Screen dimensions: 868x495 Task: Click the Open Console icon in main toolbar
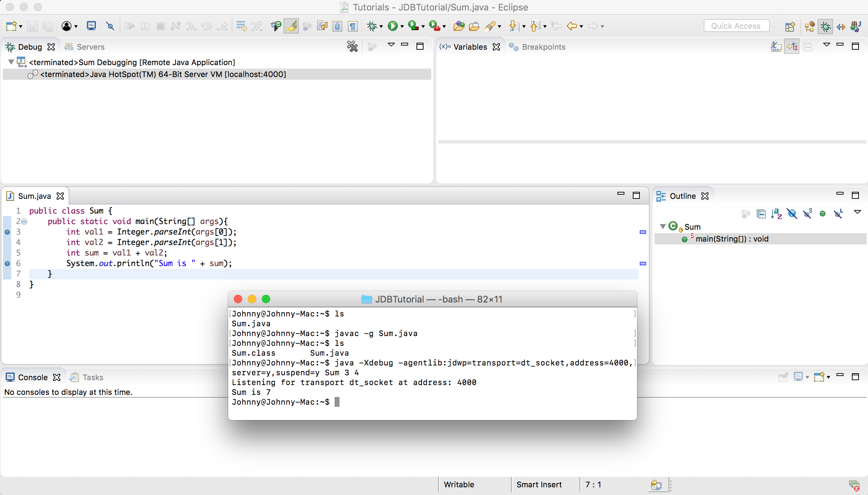point(91,26)
